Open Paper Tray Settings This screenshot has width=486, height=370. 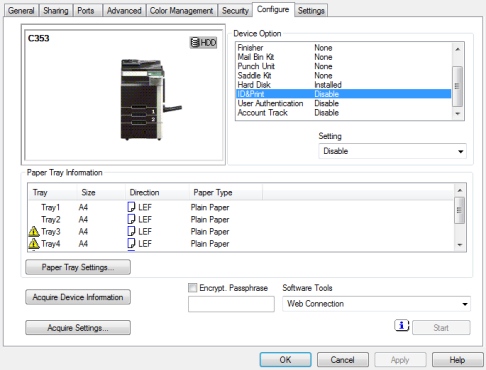point(78,267)
